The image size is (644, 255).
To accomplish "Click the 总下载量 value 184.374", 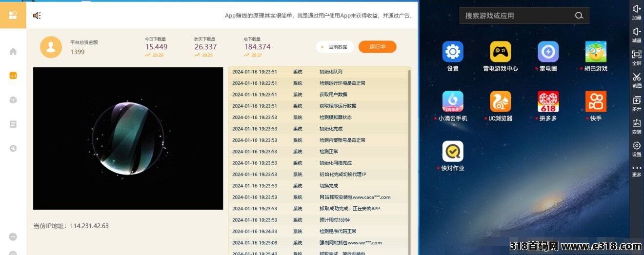I will pyautogui.click(x=257, y=47).
